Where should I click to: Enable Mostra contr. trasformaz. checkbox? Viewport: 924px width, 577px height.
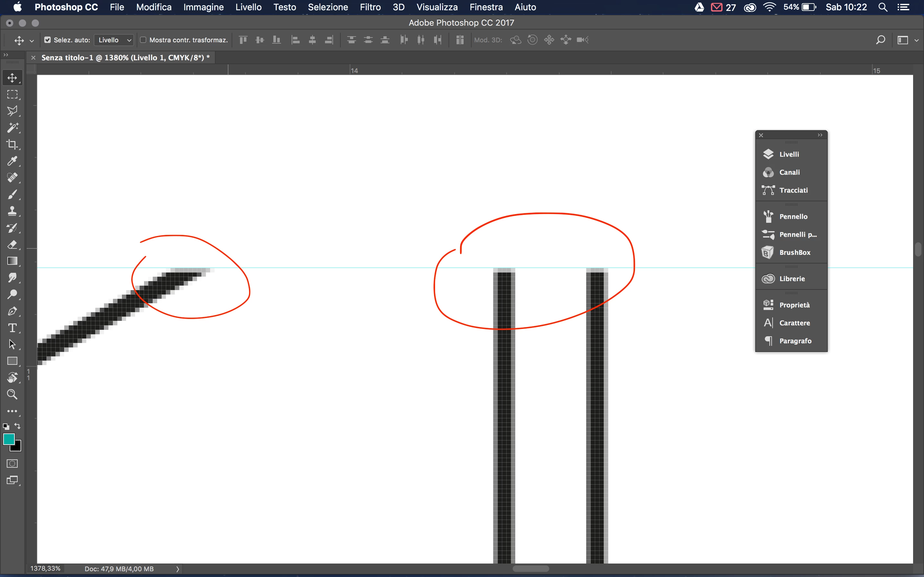click(x=143, y=40)
